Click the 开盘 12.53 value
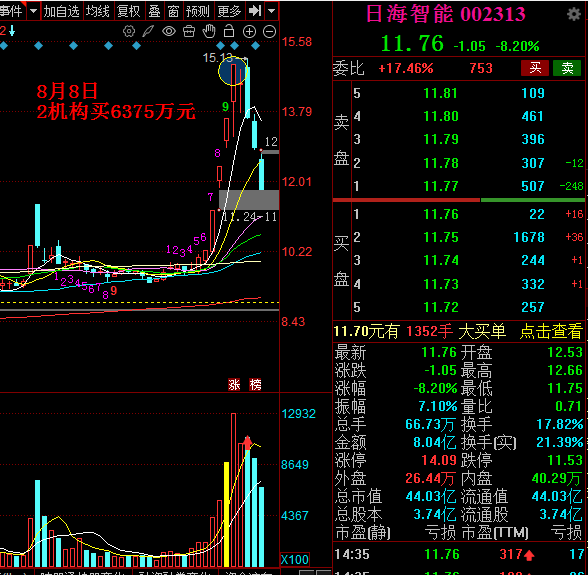Image resolution: width=588 pixels, height=575 pixels. (565, 352)
